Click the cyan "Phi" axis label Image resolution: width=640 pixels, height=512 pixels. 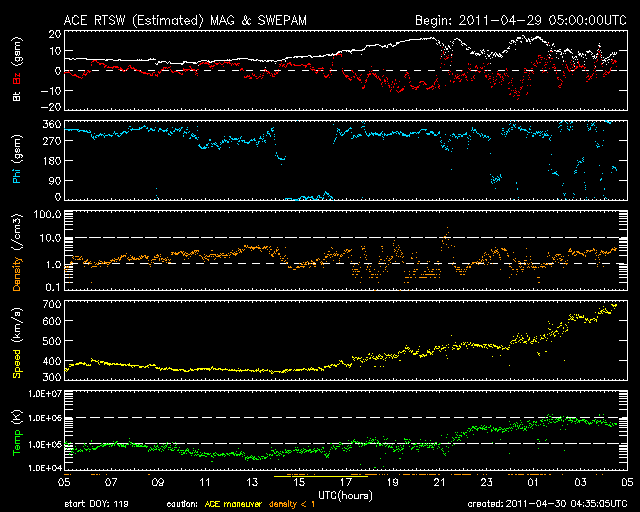point(17,174)
